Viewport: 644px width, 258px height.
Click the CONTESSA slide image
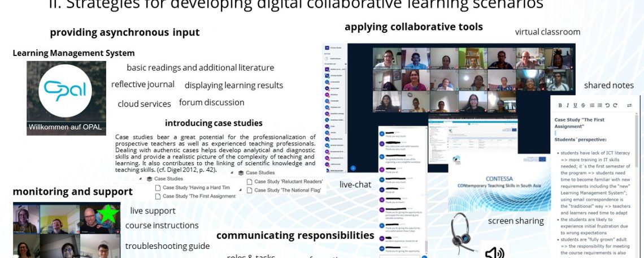coord(499,183)
